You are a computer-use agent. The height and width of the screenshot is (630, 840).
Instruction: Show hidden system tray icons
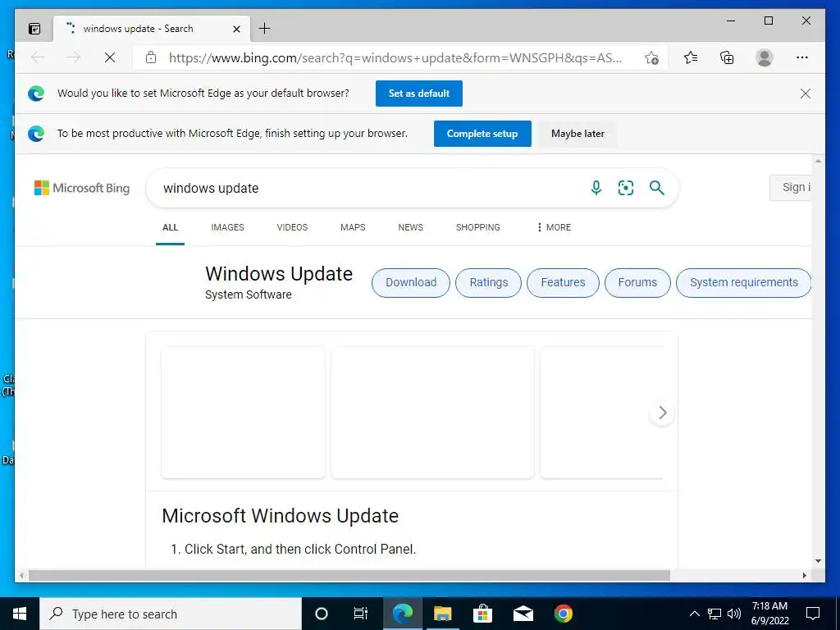tap(694, 614)
